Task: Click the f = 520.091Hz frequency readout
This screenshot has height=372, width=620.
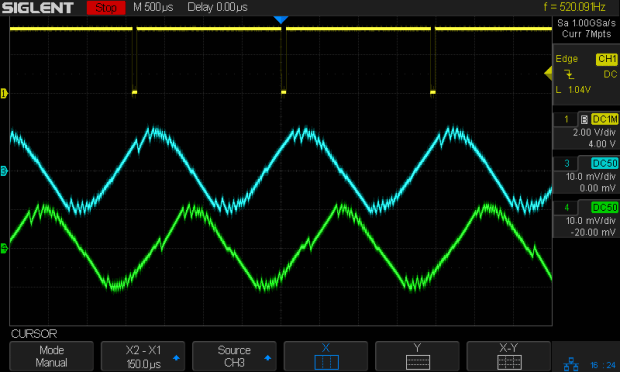Action: point(575,7)
